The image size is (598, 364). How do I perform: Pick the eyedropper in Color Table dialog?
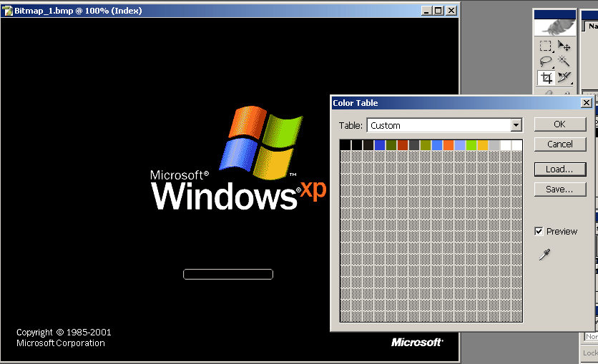tap(544, 255)
